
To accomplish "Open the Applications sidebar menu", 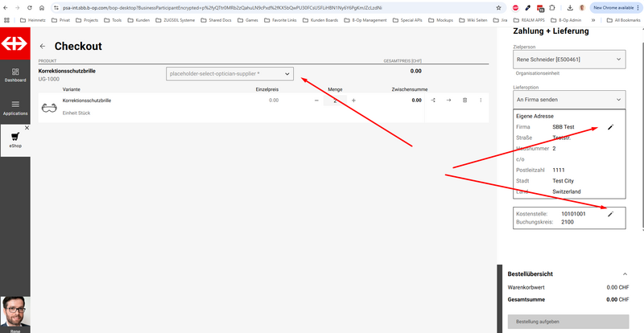I will pyautogui.click(x=14, y=107).
